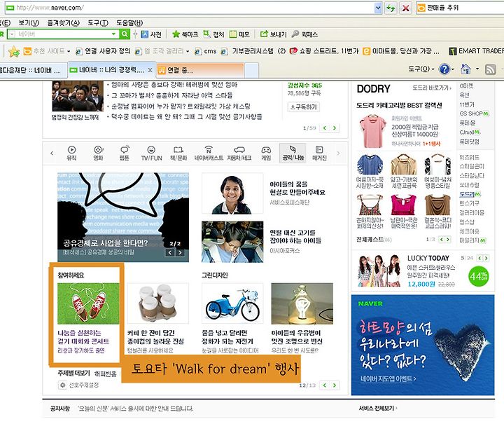This screenshot has width=504, height=424.
Task: Click next page arrow beside 1/59
Action: [x=335, y=128]
